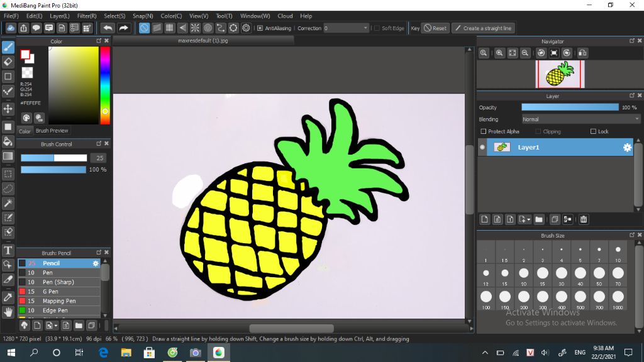The width and height of the screenshot is (644, 362).
Task: Pick the Move tool
Action: (x=8, y=109)
